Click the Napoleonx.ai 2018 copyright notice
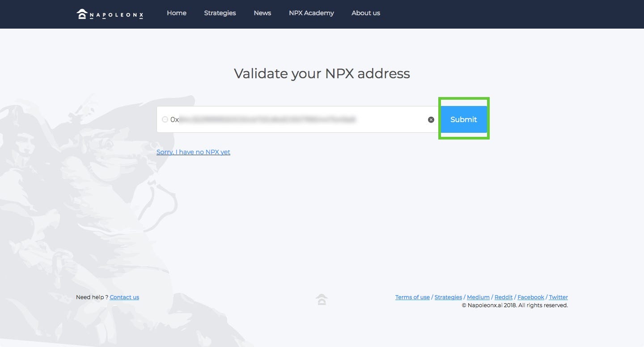The height and width of the screenshot is (347, 644). coord(515,305)
